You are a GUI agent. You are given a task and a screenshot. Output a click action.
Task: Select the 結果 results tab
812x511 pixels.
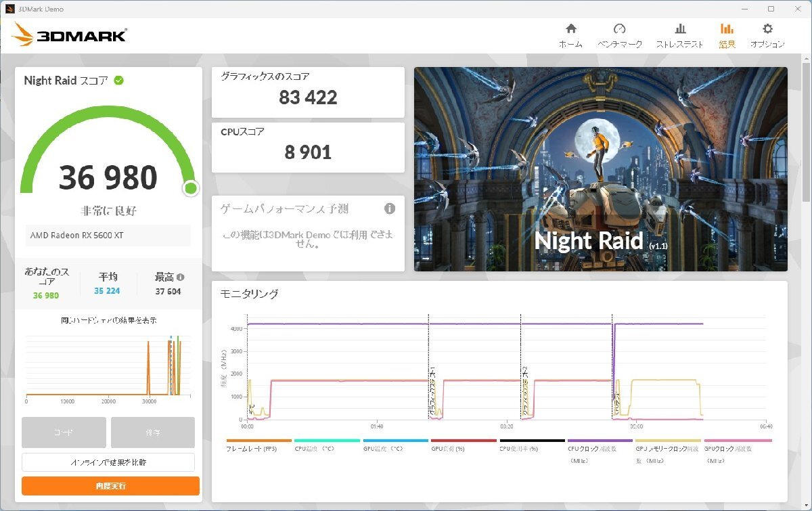coord(727,36)
